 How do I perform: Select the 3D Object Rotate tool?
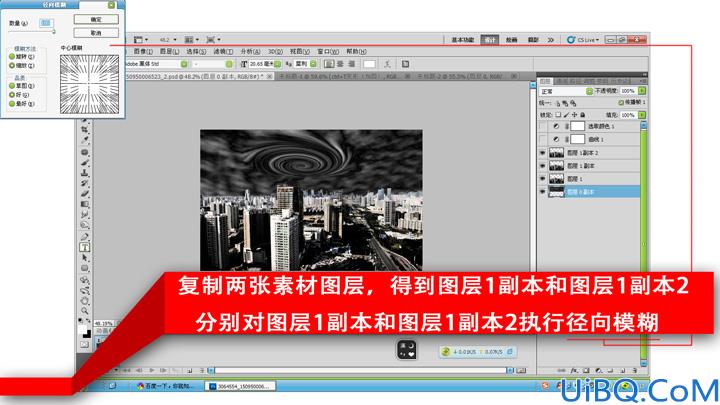(x=85, y=280)
